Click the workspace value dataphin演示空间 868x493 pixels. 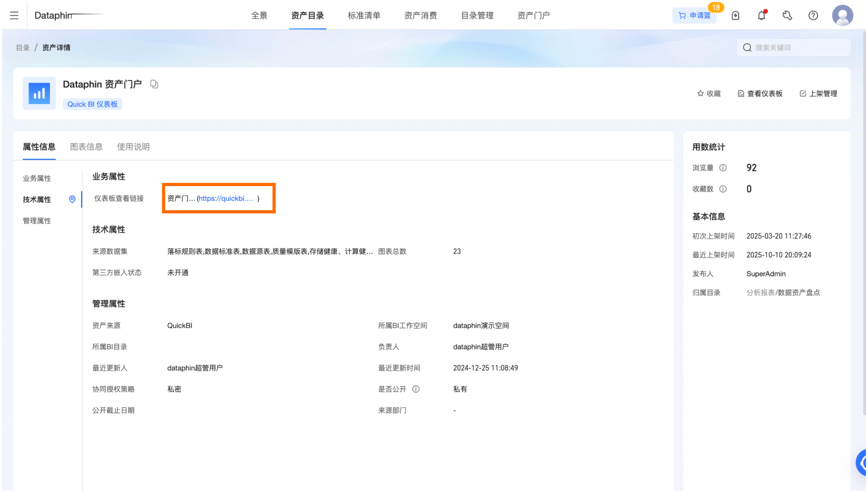481,325
